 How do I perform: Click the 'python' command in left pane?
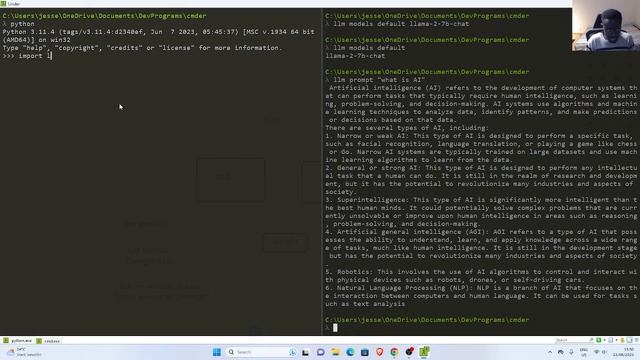[22, 24]
